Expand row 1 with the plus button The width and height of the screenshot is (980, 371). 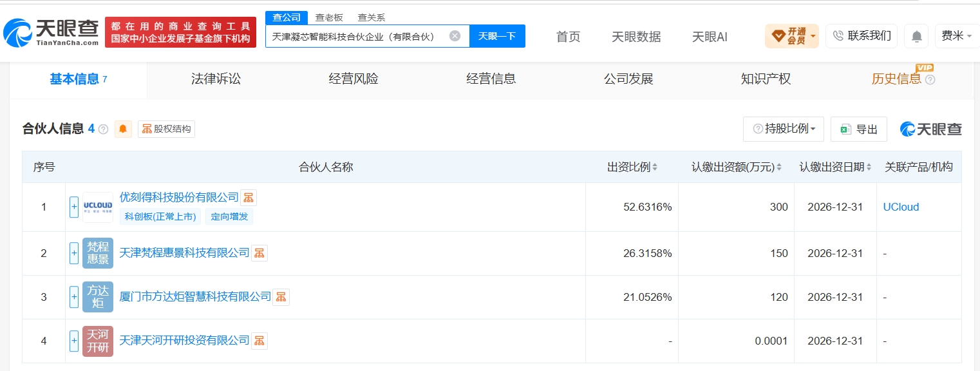tap(74, 207)
